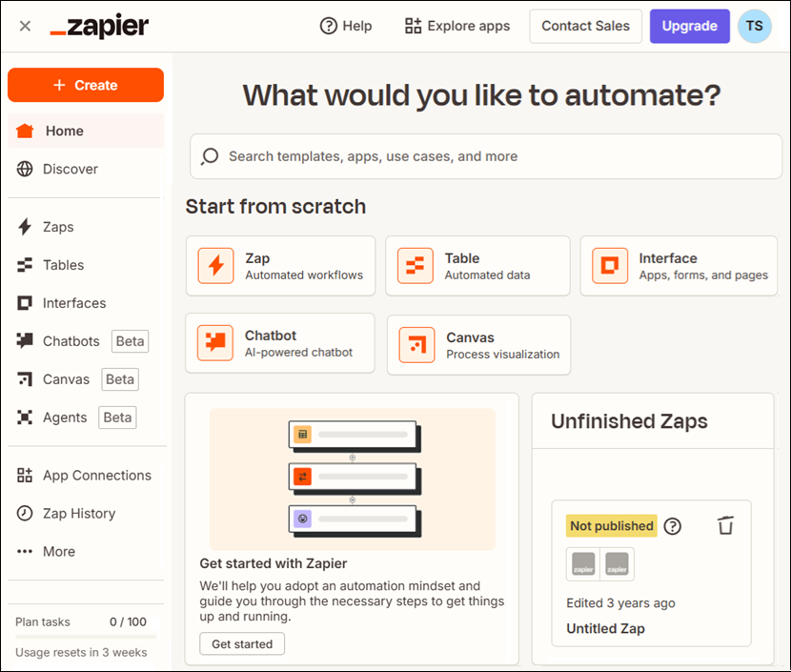Open the Help menu
Screen dimensions: 791x672
click(x=346, y=26)
